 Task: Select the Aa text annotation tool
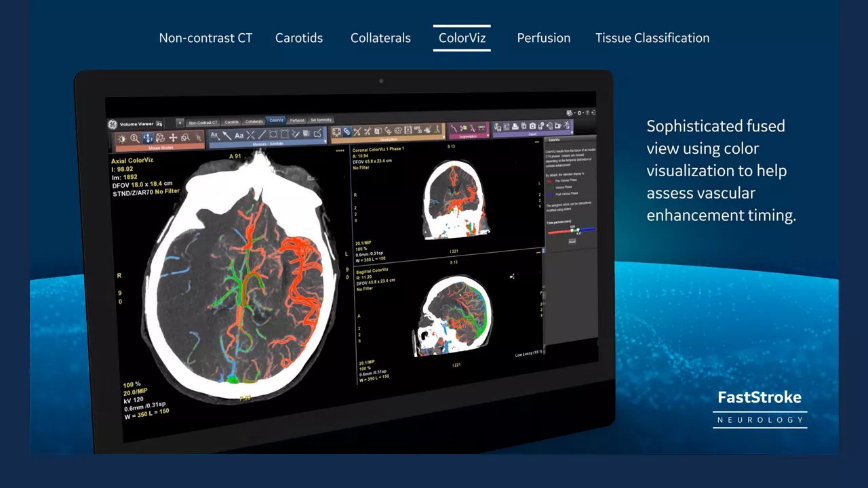(239, 136)
